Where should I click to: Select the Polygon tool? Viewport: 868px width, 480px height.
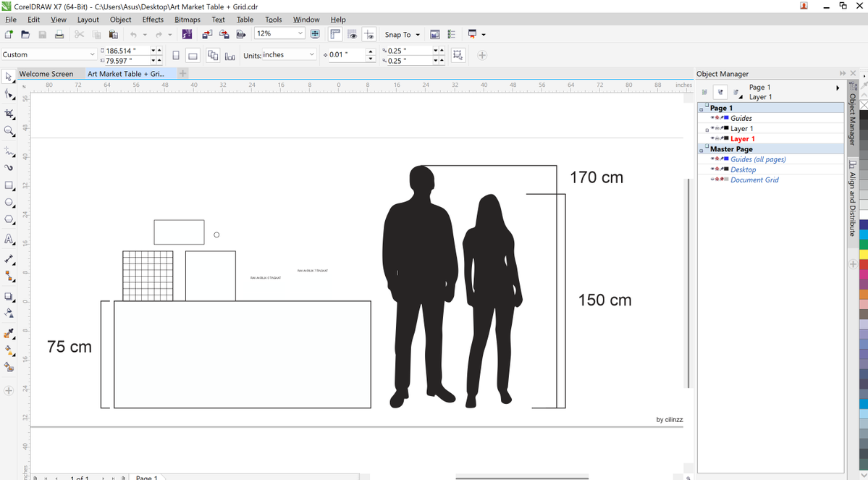[8, 220]
